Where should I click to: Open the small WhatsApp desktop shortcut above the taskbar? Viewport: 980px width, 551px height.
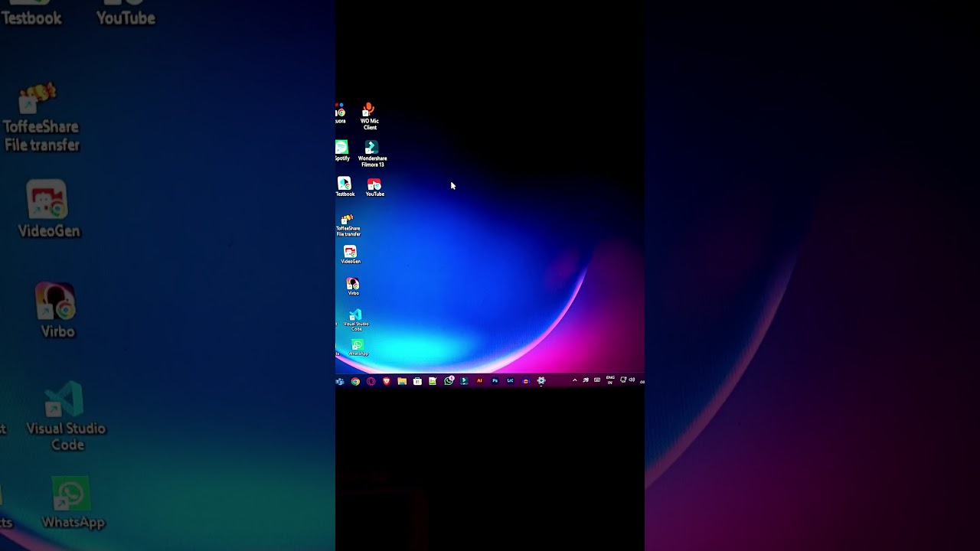pos(358,347)
